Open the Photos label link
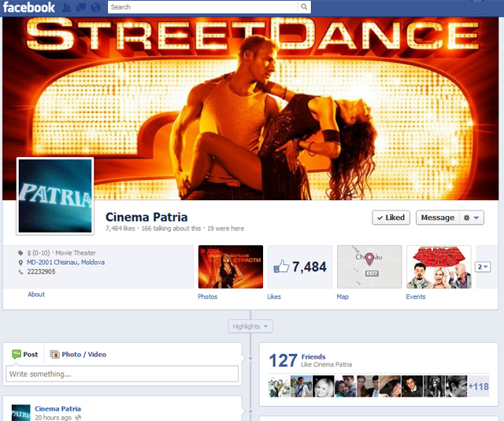This screenshot has height=421, width=504. (x=208, y=296)
